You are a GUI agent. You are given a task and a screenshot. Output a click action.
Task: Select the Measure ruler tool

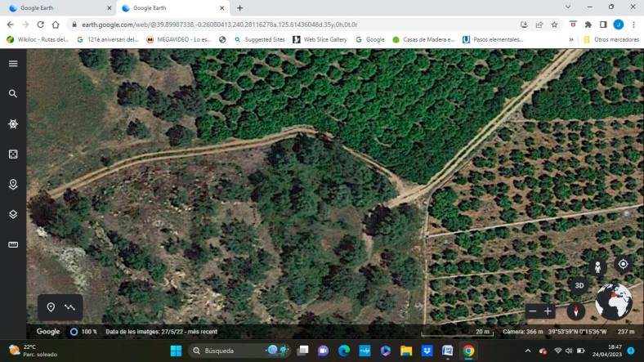pyautogui.click(x=13, y=244)
